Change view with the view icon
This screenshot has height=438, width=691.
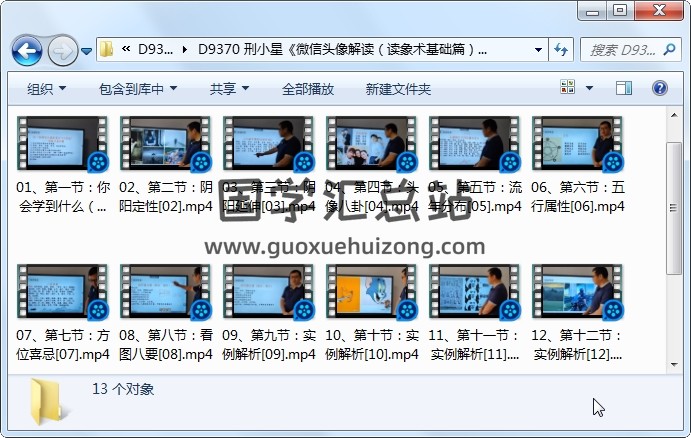[567, 87]
